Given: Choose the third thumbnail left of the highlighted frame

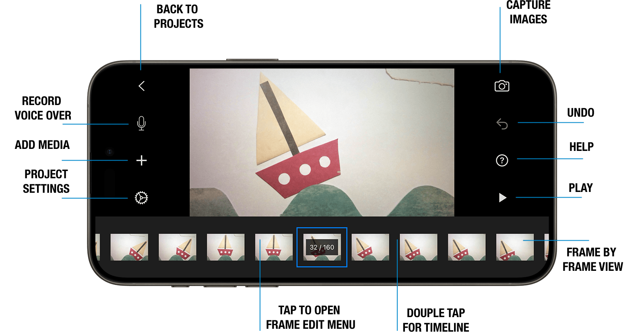Looking at the screenshot, I should (x=178, y=247).
